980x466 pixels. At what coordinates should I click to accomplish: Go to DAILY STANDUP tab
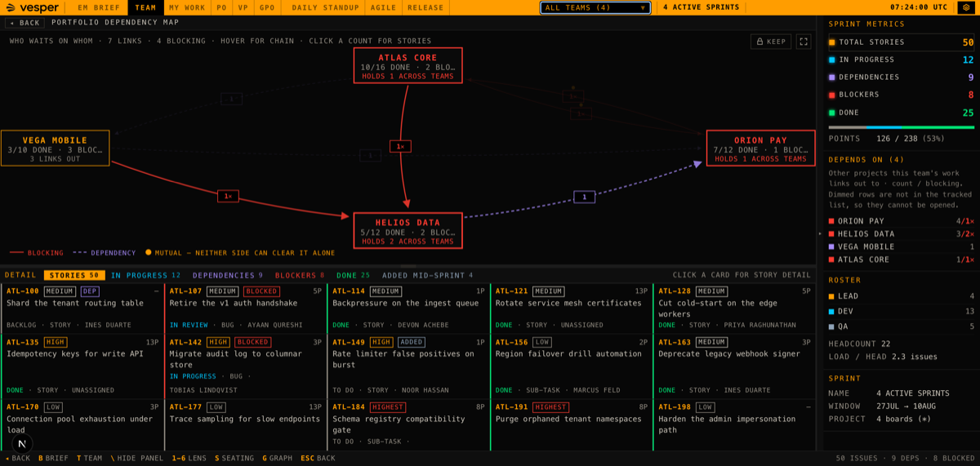point(325,7)
